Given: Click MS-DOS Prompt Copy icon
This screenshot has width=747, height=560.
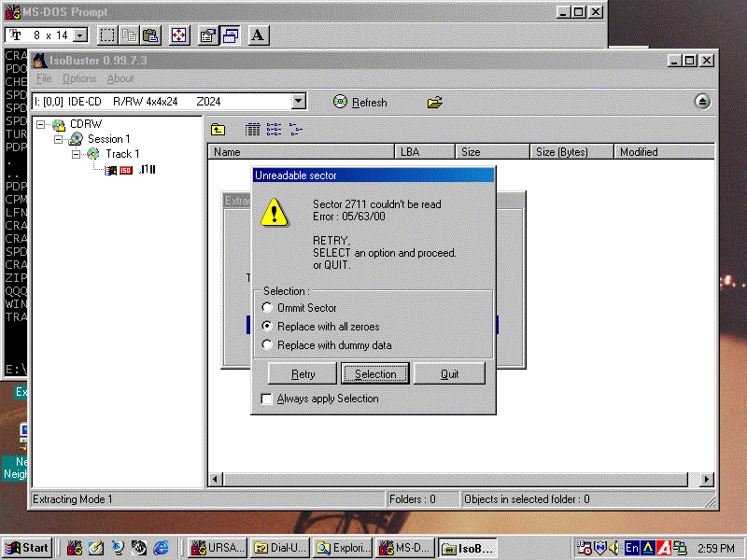Looking at the screenshot, I should [x=129, y=35].
